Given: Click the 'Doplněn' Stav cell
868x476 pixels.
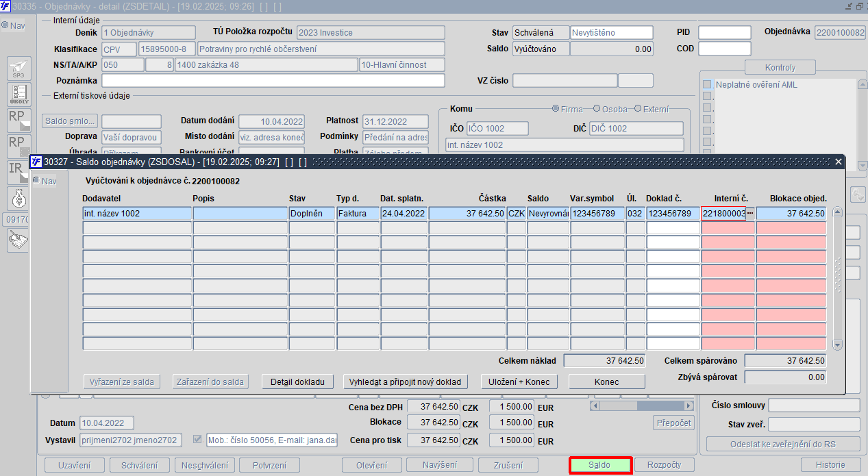Looking at the screenshot, I should tap(312, 214).
